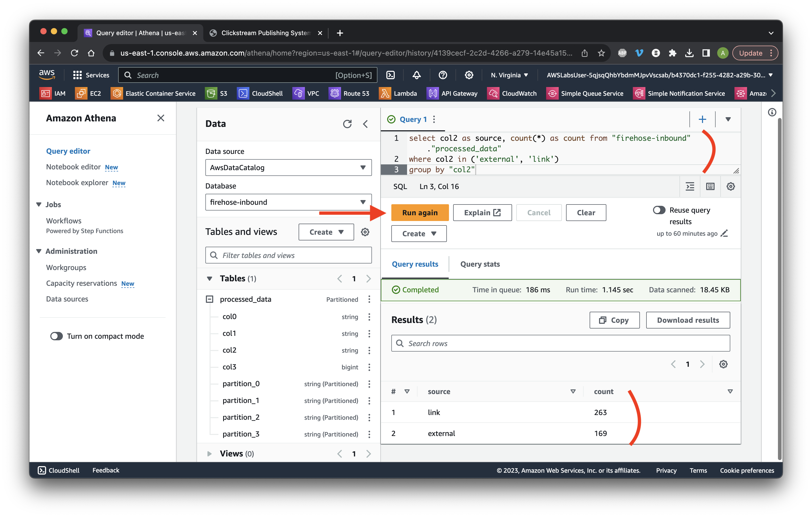Open Create dropdown below Run again
Viewport: 812px width, 517px height.
click(419, 234)
